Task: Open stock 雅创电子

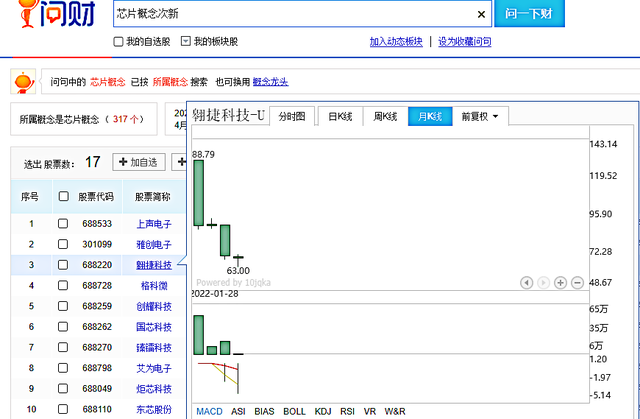Action: [154, 244]
